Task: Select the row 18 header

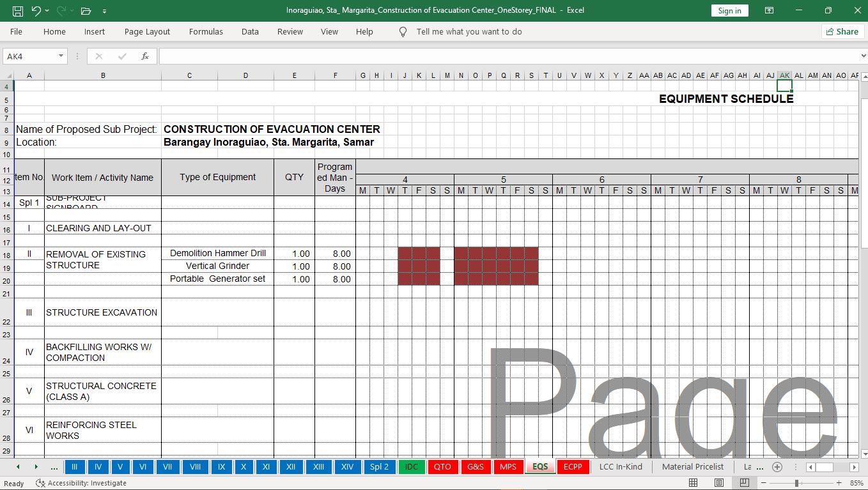Action: coord(7,254)
